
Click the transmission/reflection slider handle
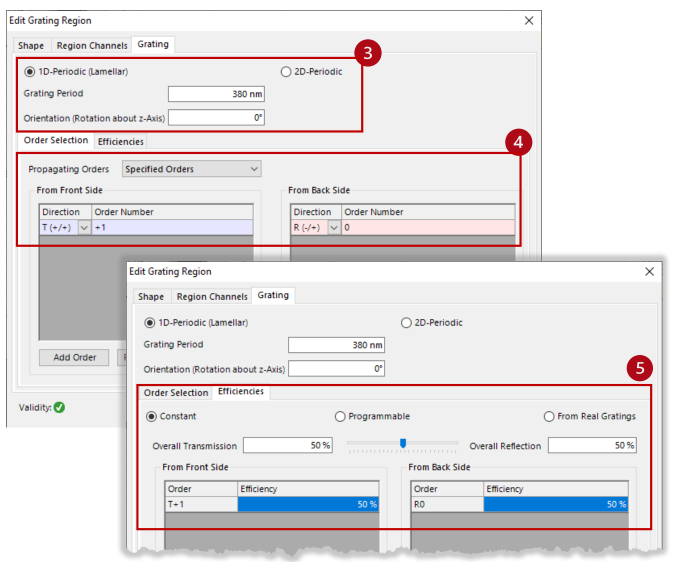click(x=403, y=443)
